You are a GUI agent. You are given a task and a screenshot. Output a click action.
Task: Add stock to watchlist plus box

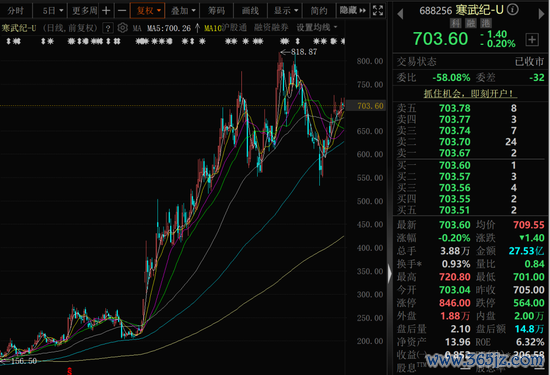pyautogui.click(x=532, y=40)
